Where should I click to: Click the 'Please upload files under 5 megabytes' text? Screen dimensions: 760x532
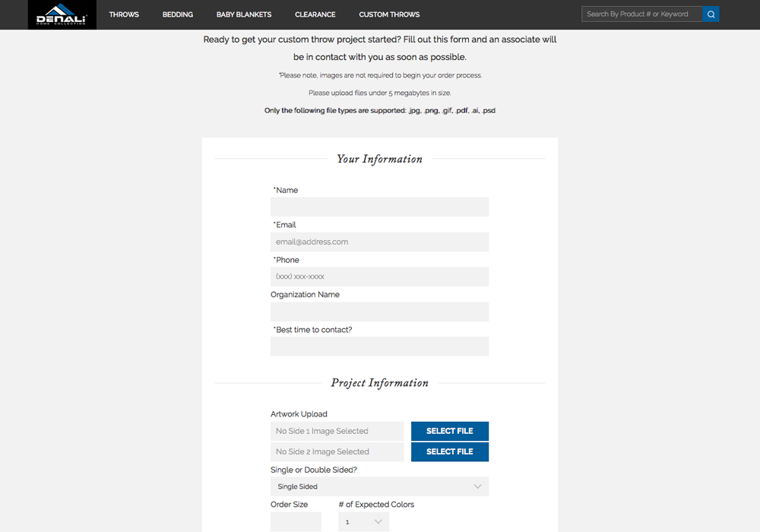point(379,93)
